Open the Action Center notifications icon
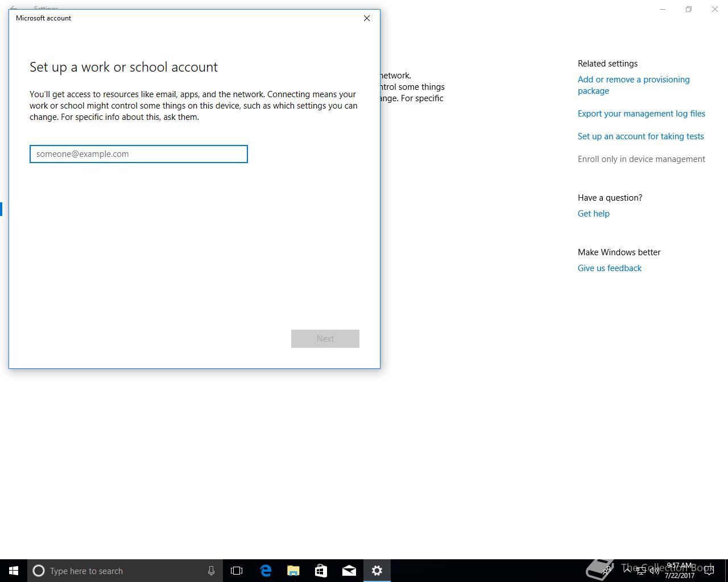 click(709, 571)
